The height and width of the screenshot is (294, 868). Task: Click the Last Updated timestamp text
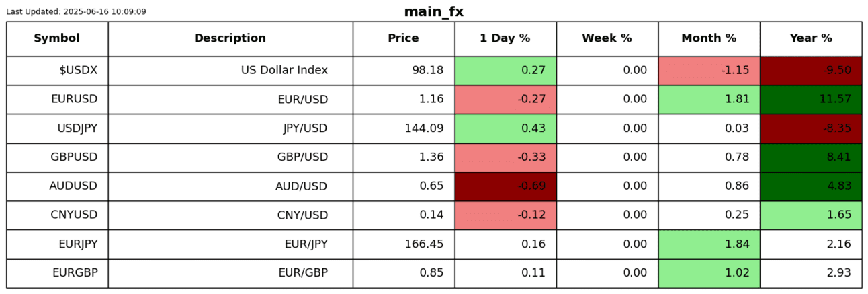[x=76, y=12]
